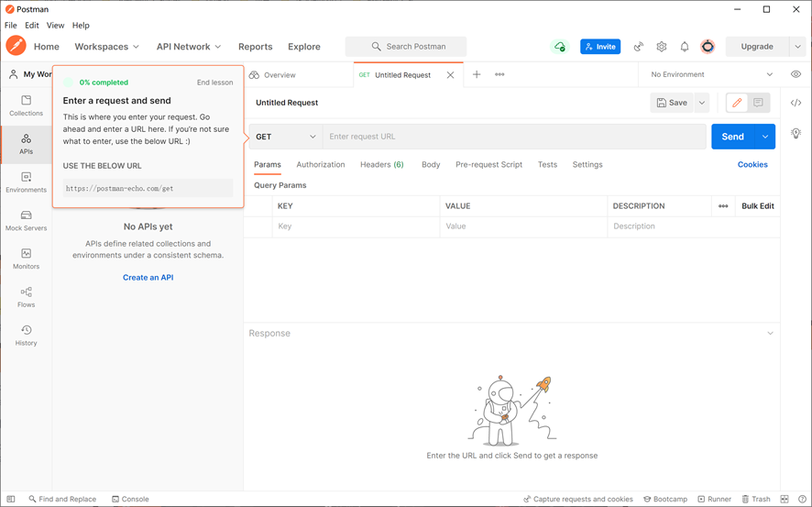
Task: Add a new request tab with plus icon
Action: pos(477,74)
